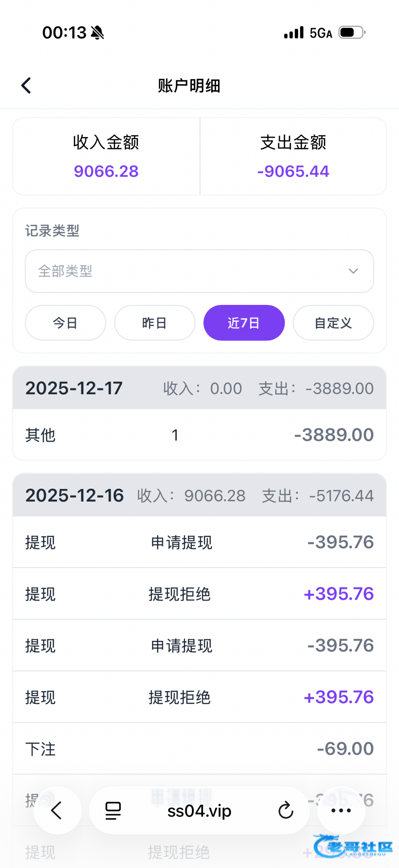399x868 pixels.
Task: Open the 下注 -69.00 record
Action: (x=199, y=748)
